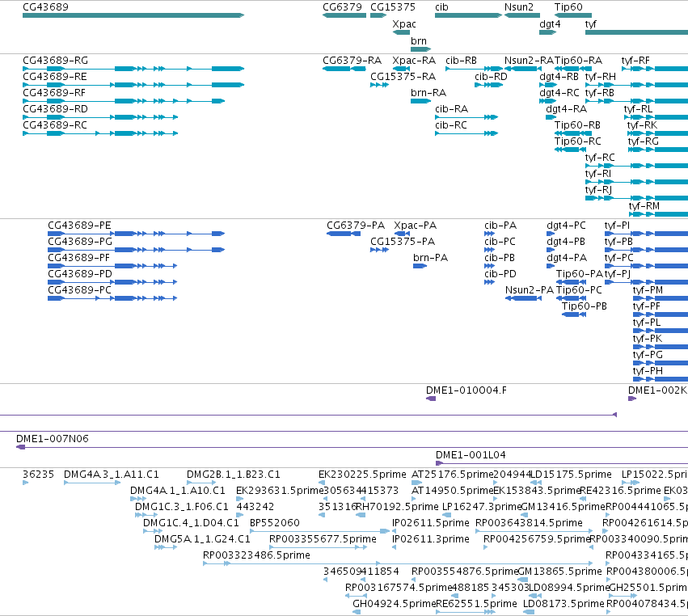Select EST RP003355677.5prime
Screen dimensions: 688x616
click(x=318, y=547)
